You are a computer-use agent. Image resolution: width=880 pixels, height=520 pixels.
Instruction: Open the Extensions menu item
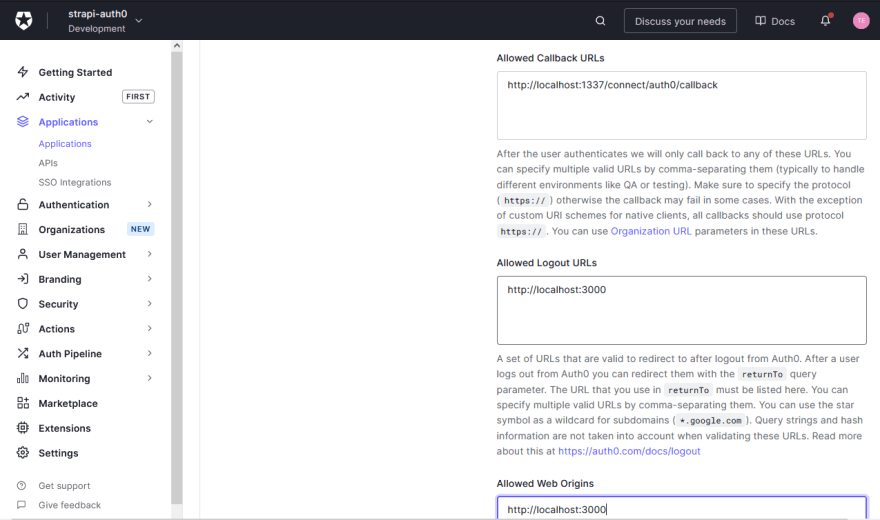(65, 428)
